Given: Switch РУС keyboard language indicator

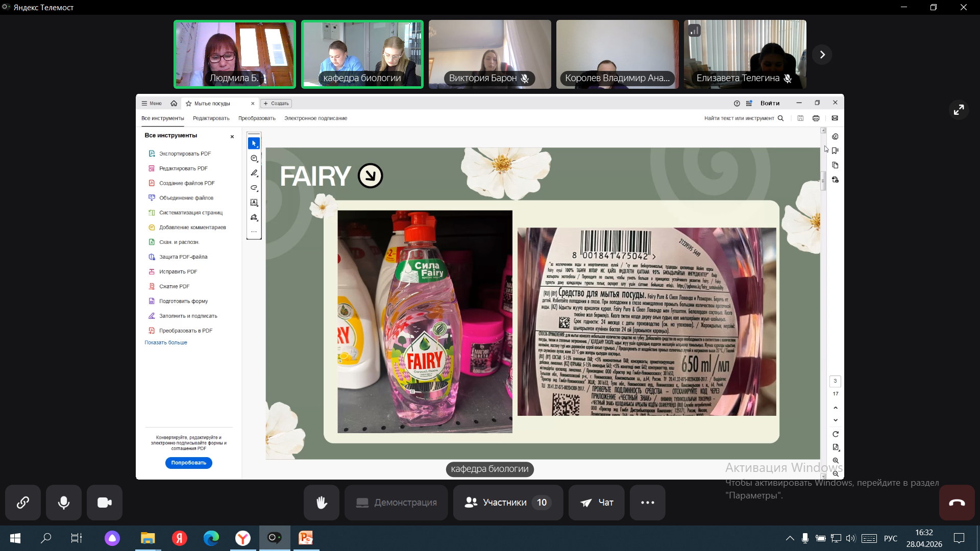Looking at the screenshot, I should [x=891, y=538].
